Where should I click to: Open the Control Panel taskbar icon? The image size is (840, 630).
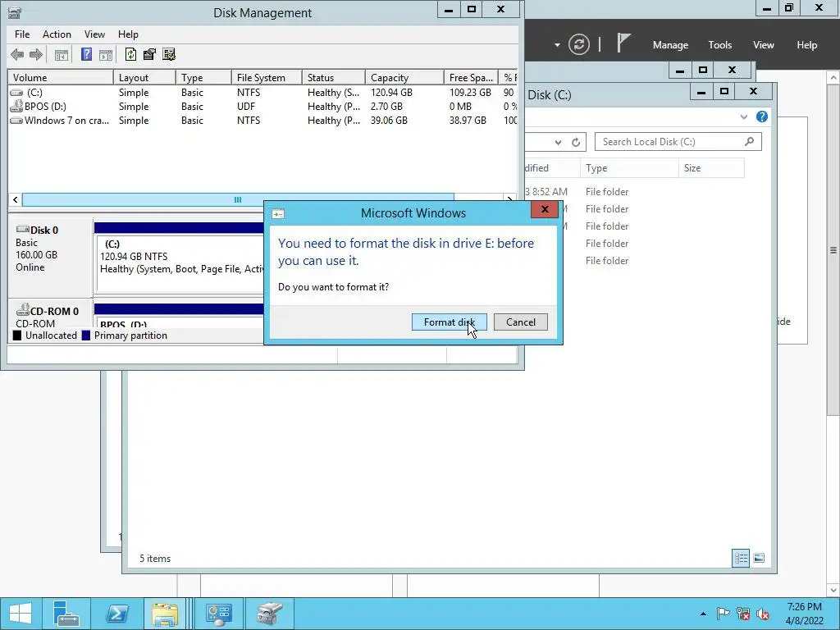click(x=218, y=614)
